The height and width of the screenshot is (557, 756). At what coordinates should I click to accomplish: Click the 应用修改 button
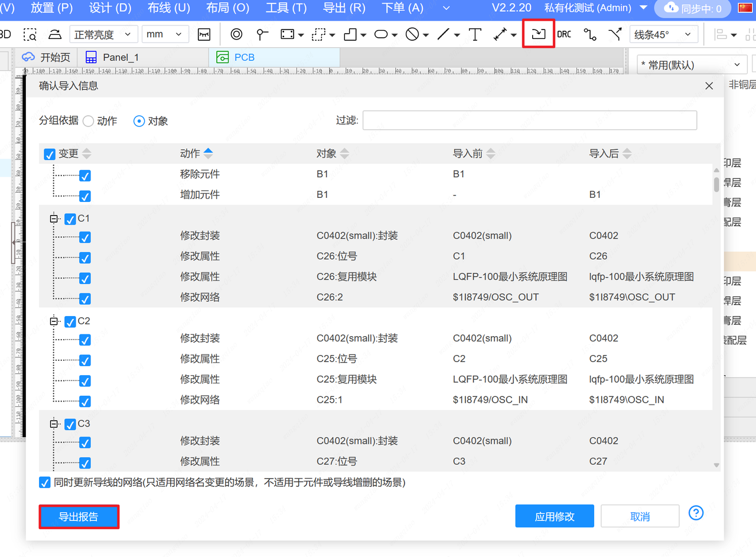pyautogui.click(x=555, y=516)
